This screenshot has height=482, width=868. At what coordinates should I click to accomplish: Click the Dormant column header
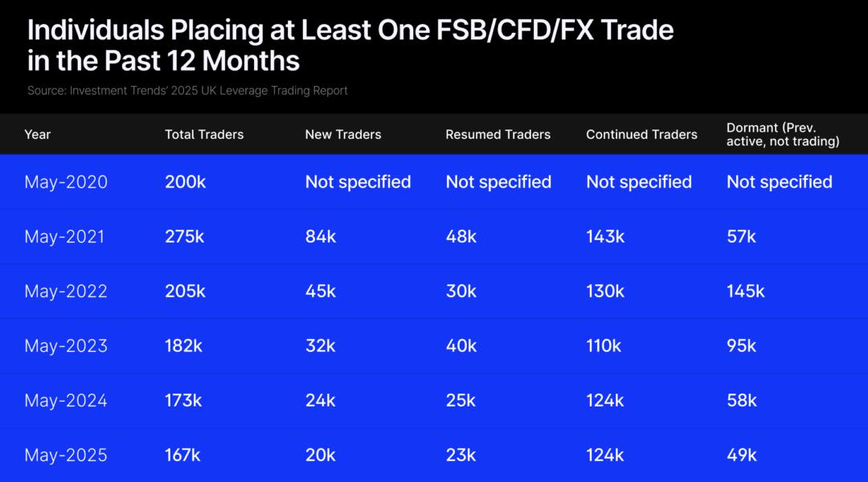783,134
